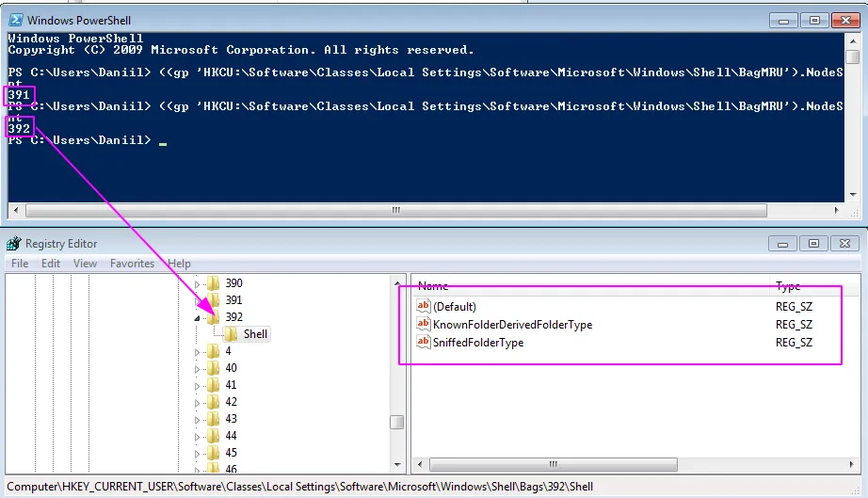Click the Registry Editor title bar icon
This screenshot has width=868, height=498.
point(14,244)
